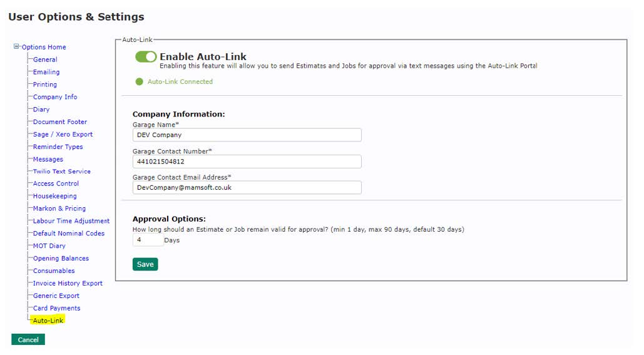Viewport: 644px width, 355px height.
Task: Toggle the Enable Auto-Link switch
Action: [146, 57]
